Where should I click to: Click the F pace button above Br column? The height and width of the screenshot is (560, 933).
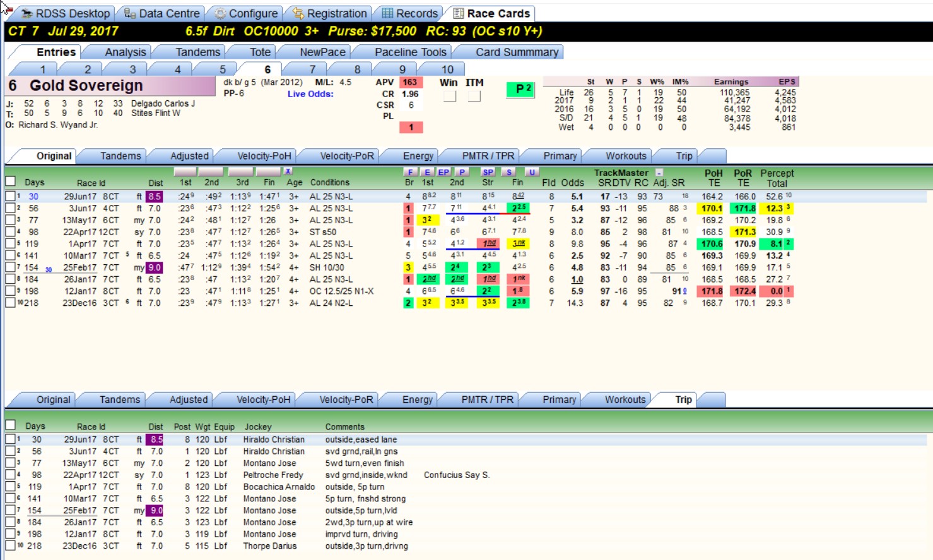[410, 172]
